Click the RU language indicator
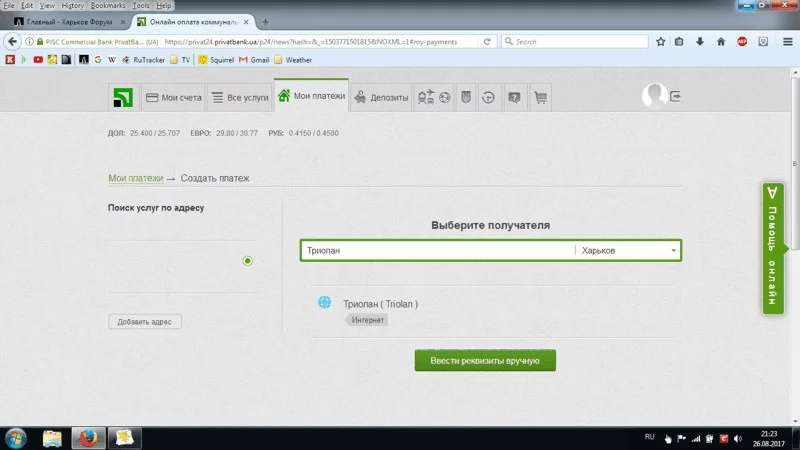 [x=649, y=437]
